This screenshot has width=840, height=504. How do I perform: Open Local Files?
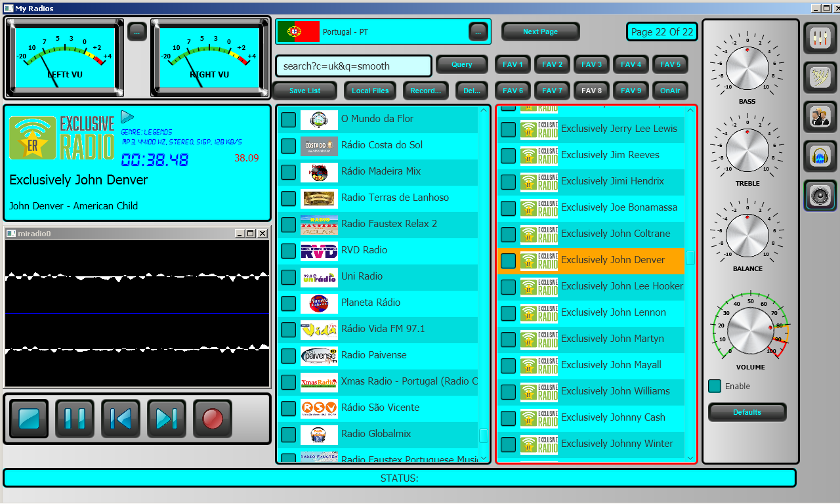click(371, 91)
